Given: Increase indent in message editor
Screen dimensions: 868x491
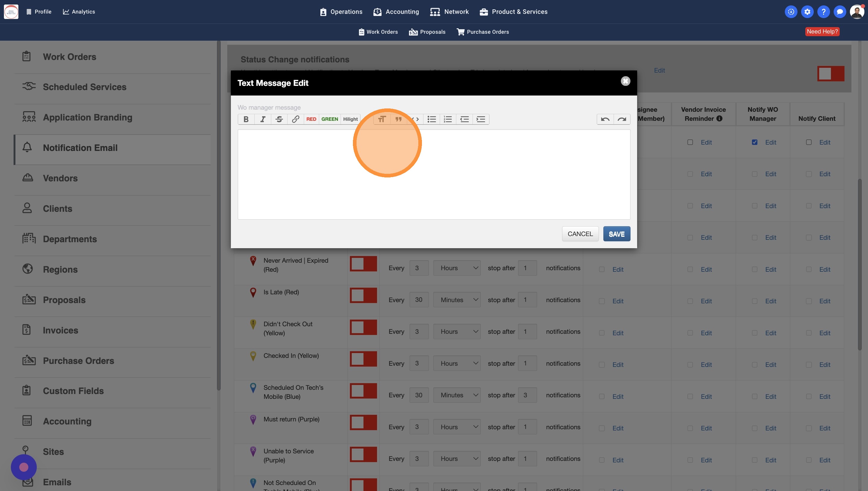Looking at the screenshot, I should tap(481, 119).
